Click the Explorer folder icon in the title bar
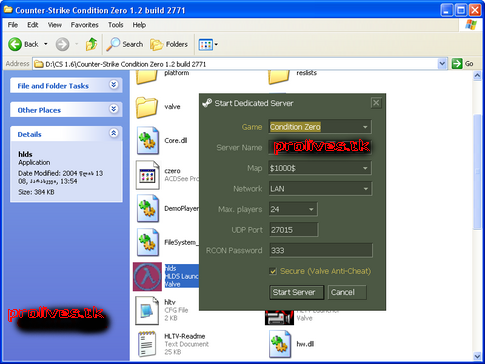The width and height of the screenshot is (485, 364). (x=8, y=10)
